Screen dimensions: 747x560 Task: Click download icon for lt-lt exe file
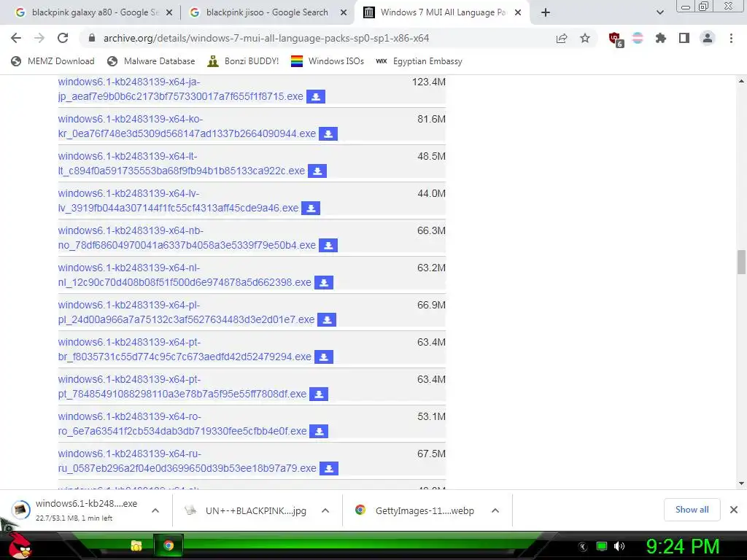[x=317, y=171]
